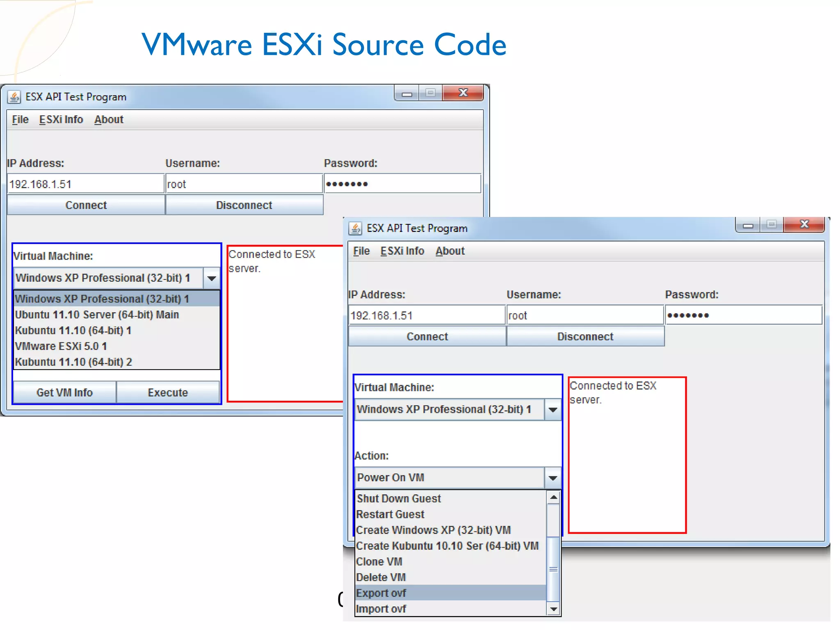Open About menu in front window
Screen dimensions: 840x630
pos(450,251)
